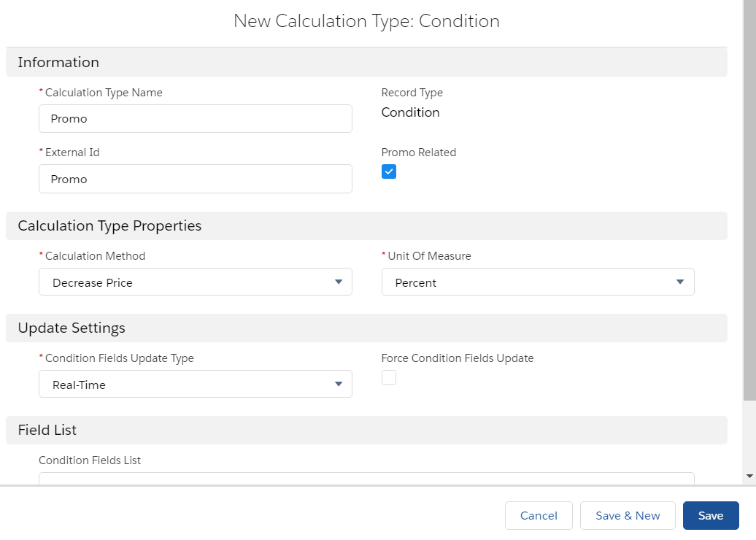Image resolution: width=756 pixels, height=540 pixels.
Task: Save the new calculation type
Action: point(710,516)
